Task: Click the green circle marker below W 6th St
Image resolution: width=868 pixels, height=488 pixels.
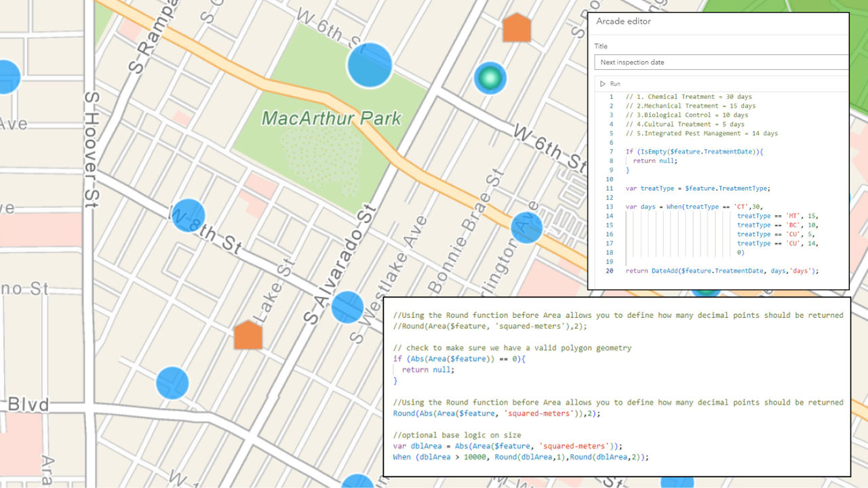Action: [490, 79]
